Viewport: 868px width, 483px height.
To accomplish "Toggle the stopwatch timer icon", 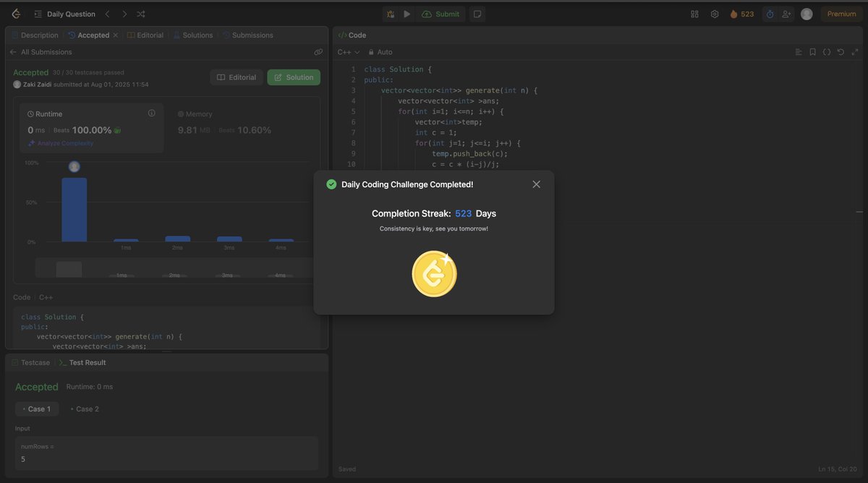I will [x=770, y=14].
